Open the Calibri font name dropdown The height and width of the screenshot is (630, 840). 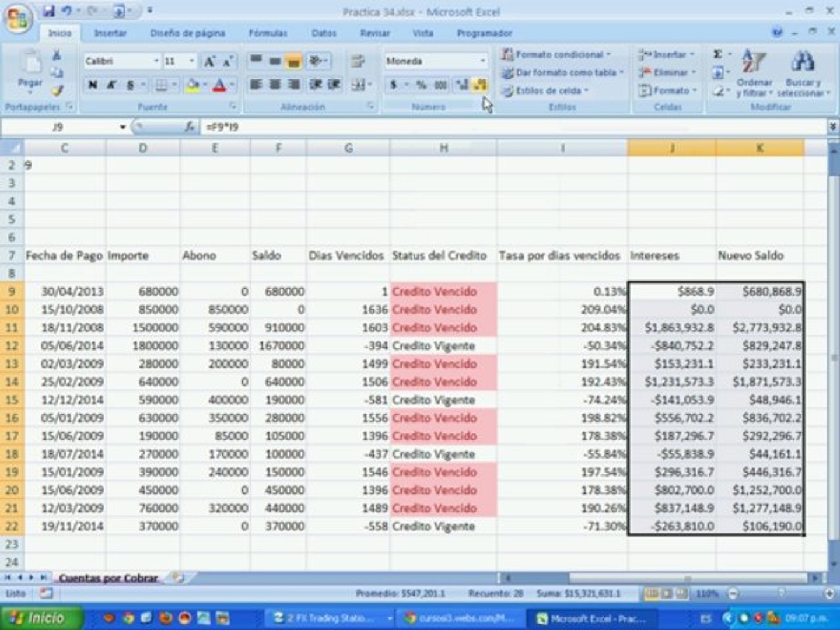(156, 61)
